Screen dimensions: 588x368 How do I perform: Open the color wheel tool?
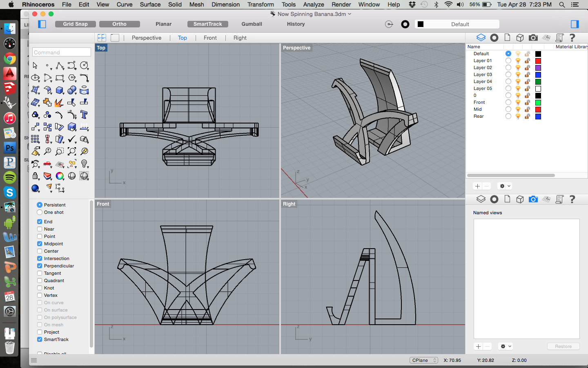click(x=60, y=176)
